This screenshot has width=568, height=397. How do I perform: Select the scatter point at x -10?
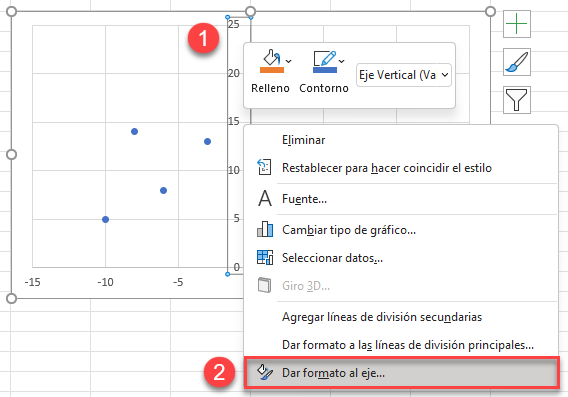tap(105, 220)
